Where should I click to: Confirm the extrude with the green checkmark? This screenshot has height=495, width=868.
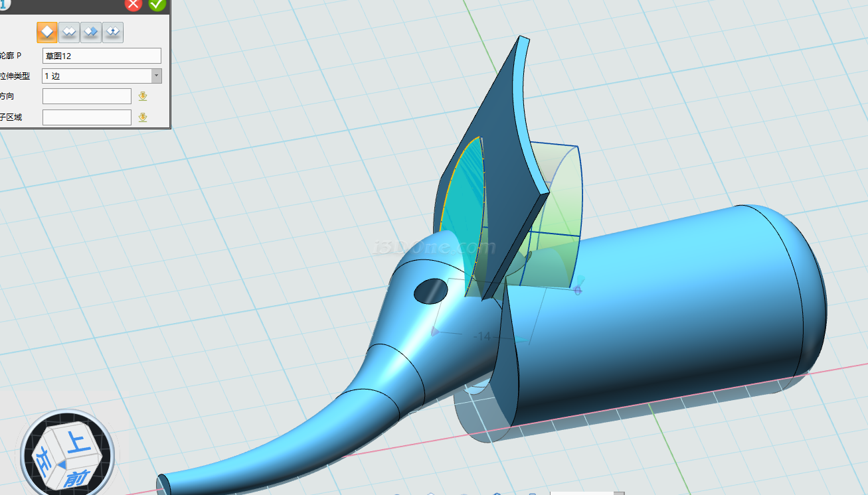tap(157, 4)
